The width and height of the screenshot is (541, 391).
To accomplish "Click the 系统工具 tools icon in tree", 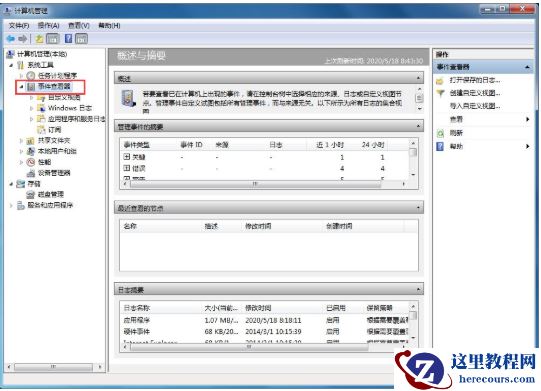I will [21, 65].
